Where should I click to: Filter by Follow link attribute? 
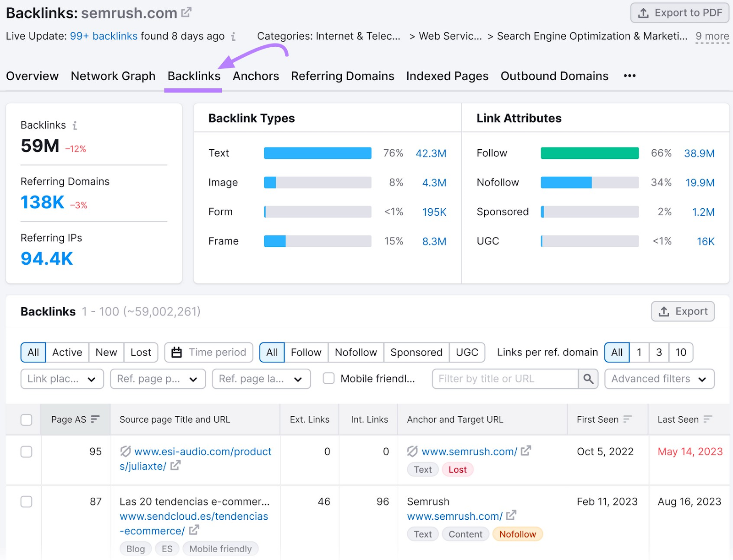click(306, 352)
